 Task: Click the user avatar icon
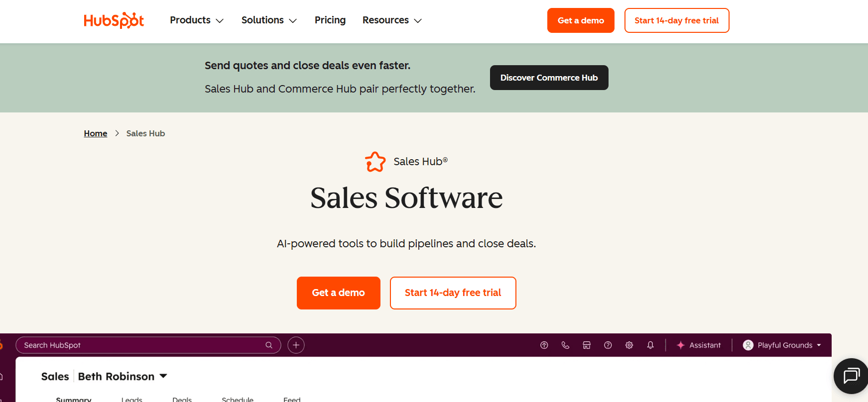pyautogui.click(x=748, y=345)
